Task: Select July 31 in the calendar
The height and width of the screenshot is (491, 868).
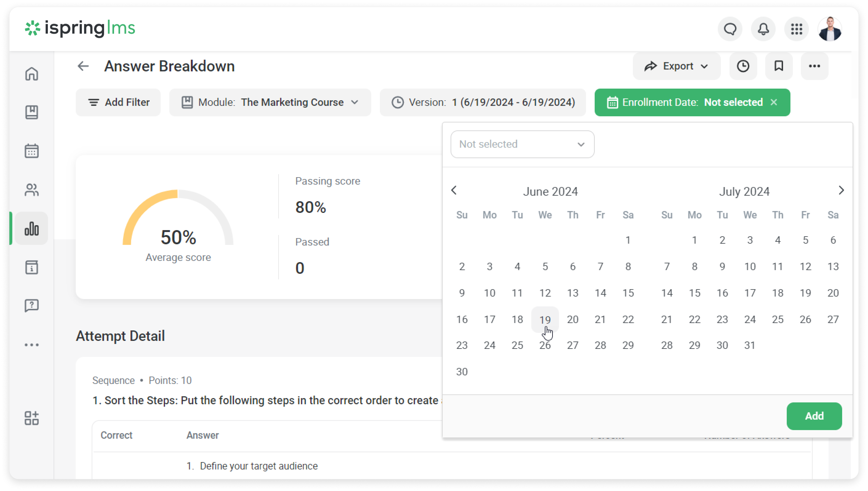Action: point(750,345)
